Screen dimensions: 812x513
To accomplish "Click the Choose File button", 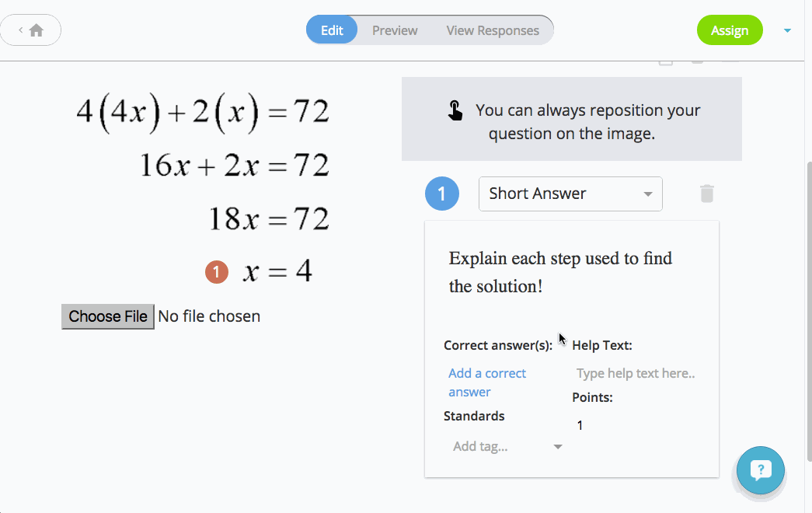I will tap(108, 316).
